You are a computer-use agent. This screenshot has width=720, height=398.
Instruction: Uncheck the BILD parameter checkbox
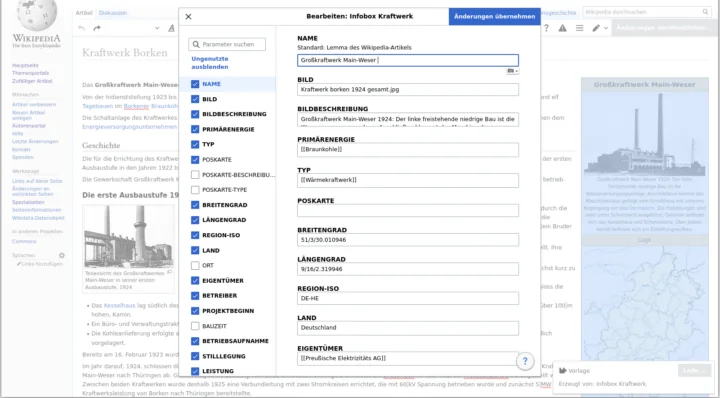pyautogui.click(x=195, y=99)
